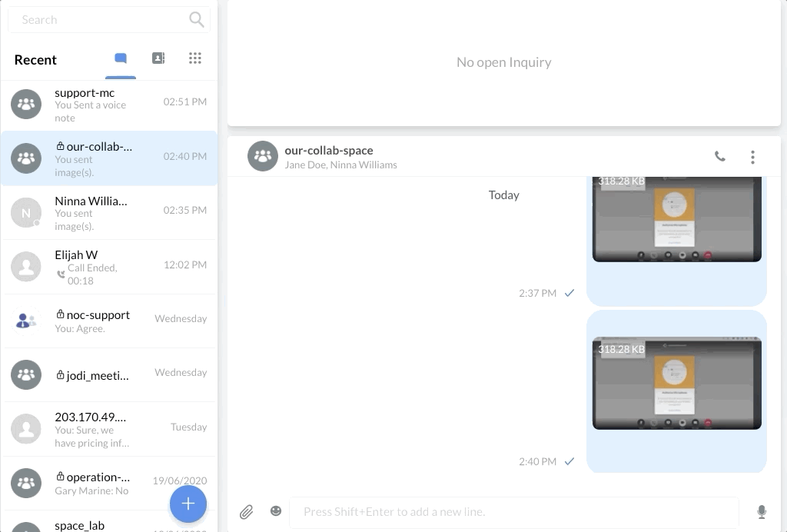
Task: Start a call with the phone icon
Action: [x=719, y=157]
